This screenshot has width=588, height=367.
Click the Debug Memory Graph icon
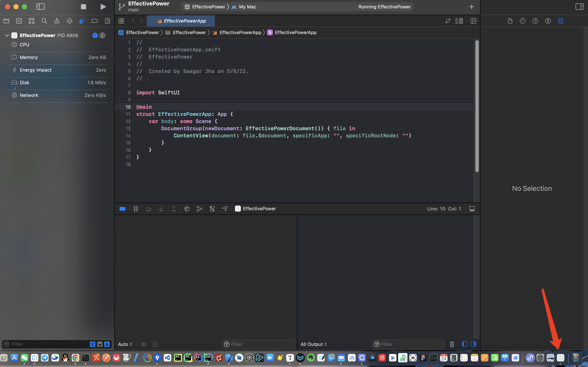[199, 209]
